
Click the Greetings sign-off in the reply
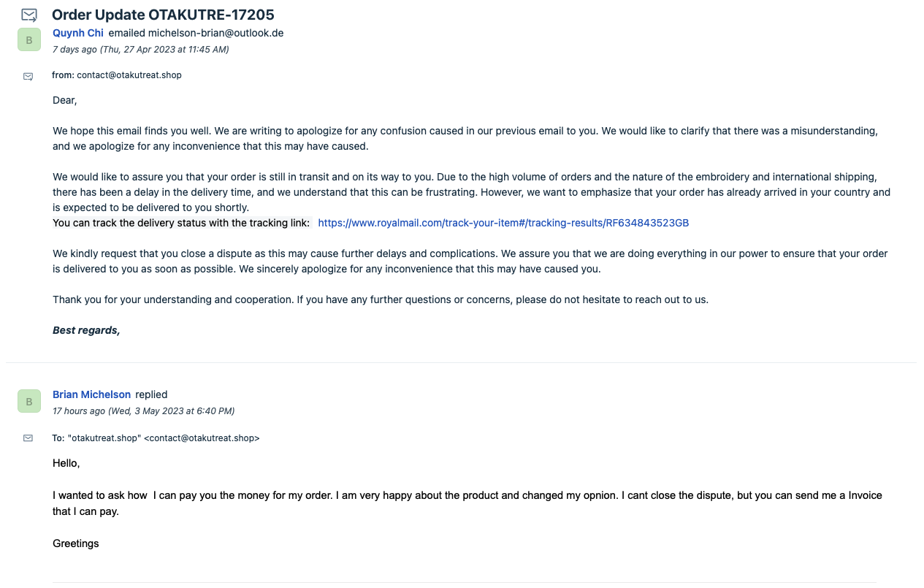coord(75,543)
